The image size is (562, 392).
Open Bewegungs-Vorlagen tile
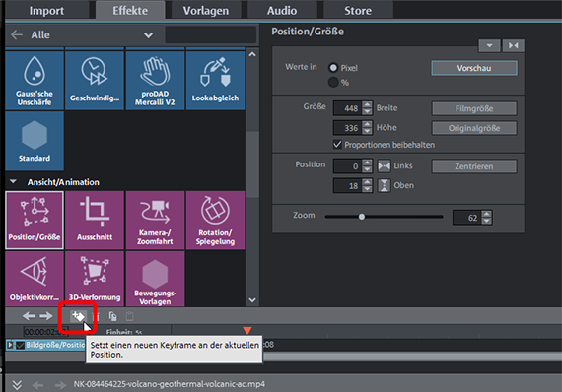(x=155, y=279)
